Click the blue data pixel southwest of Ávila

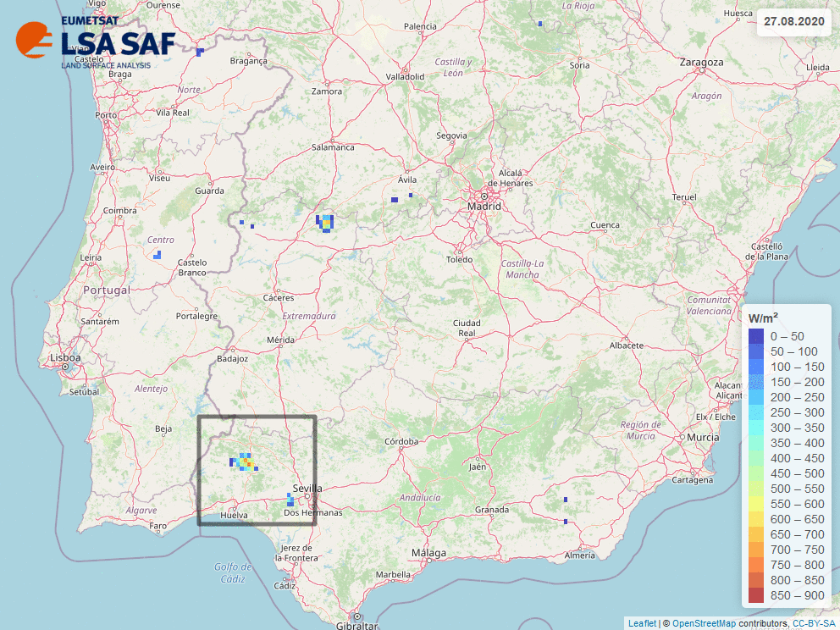tap(395, 200)
